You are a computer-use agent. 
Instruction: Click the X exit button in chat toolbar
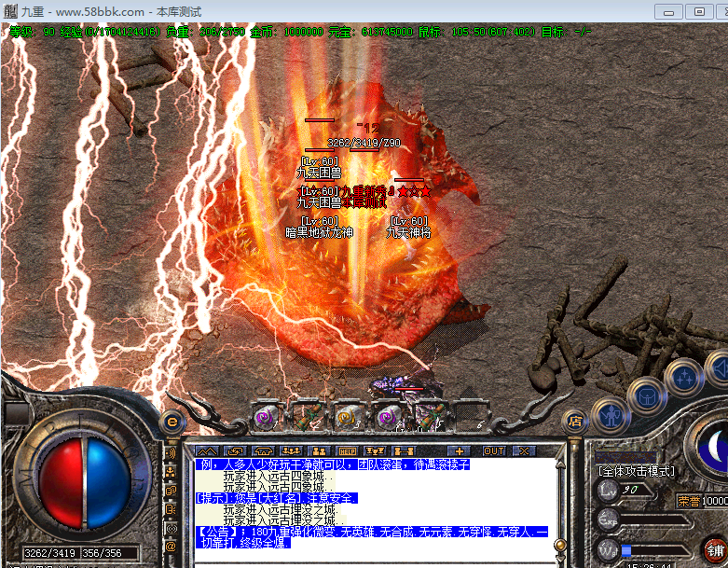[x=524, y=451]
